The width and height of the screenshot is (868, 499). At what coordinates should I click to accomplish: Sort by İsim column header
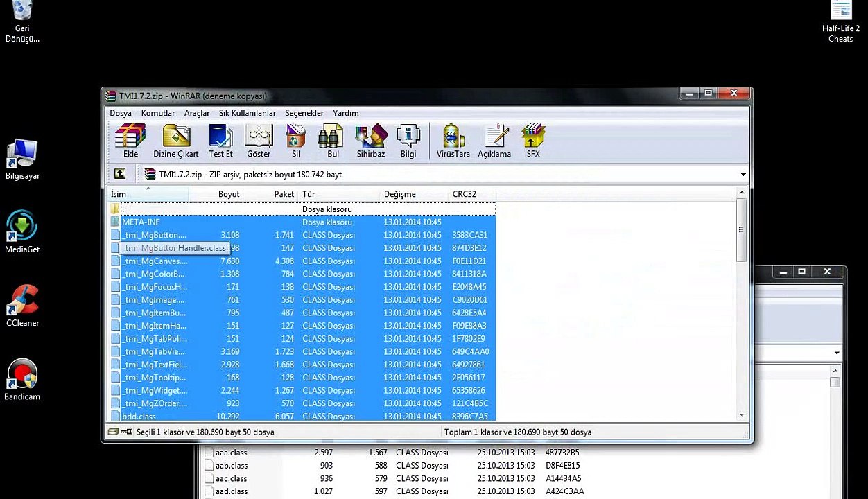tap(148, 194)
